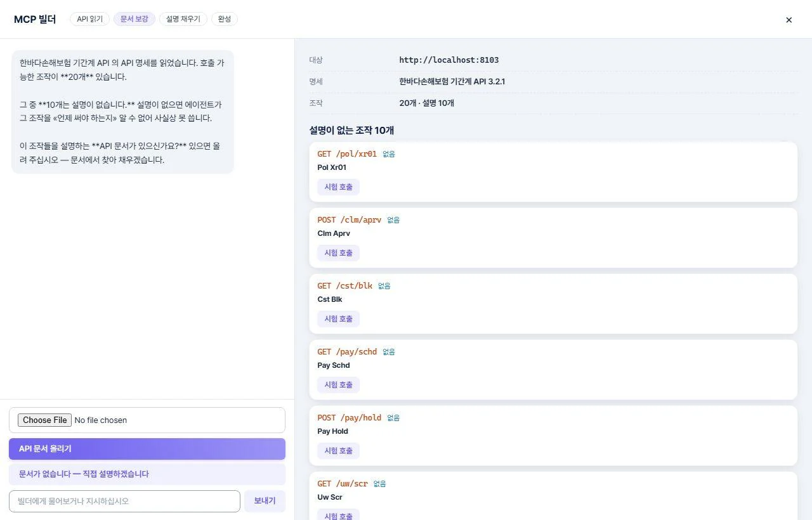812x520 pixels.
Task: Run 시험 호출 for GET /pay/schd
Action: tap(338, 385)
